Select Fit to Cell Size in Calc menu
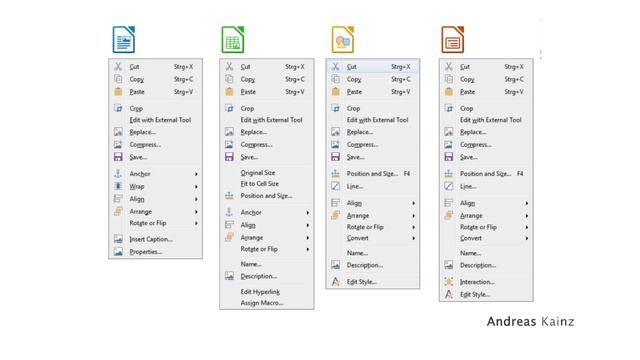640x360 pixels. click(260, 184)
